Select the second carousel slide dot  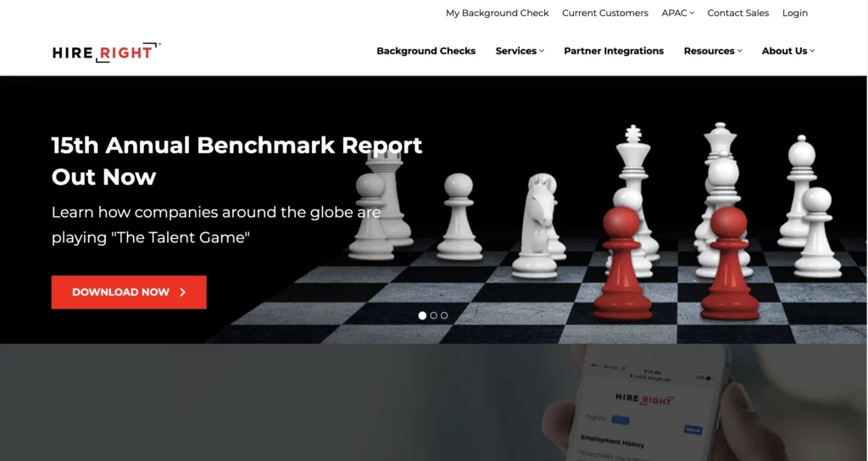point(433,315)
